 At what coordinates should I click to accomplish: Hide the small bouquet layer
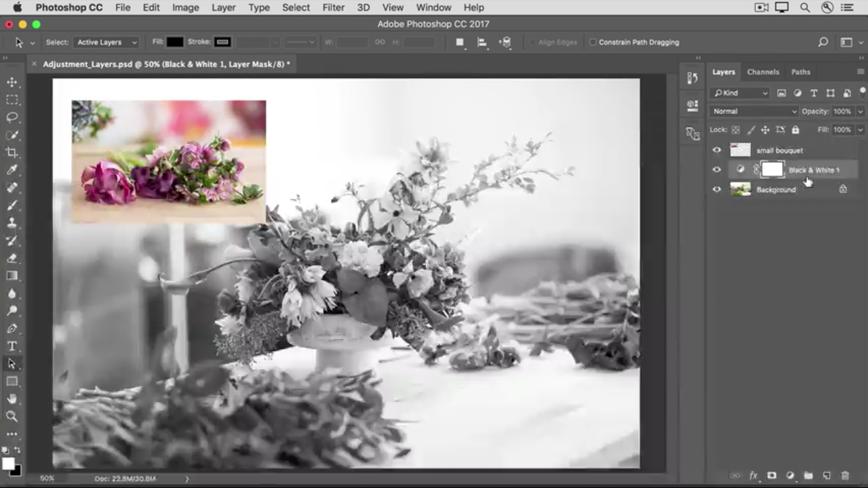coord(717,150)
